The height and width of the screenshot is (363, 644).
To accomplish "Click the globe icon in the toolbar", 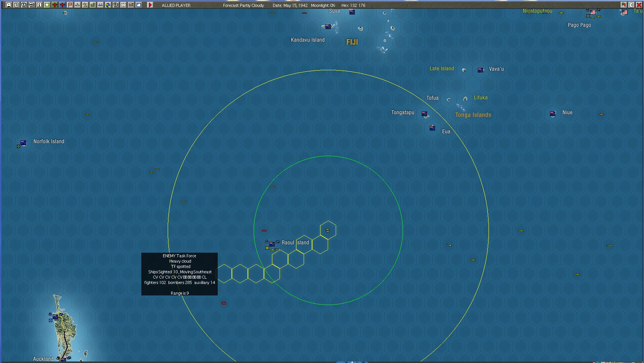I will [x=108, y=5].
